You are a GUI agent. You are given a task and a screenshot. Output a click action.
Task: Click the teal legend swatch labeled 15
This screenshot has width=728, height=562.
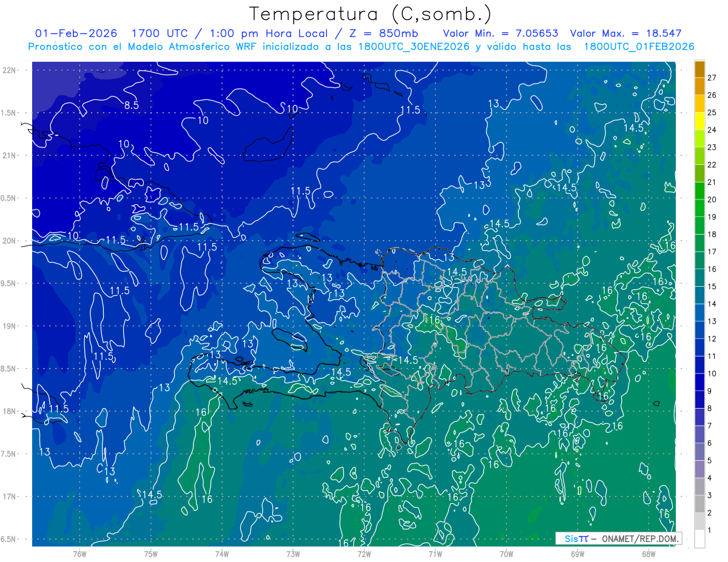click(x=699, y=278)
